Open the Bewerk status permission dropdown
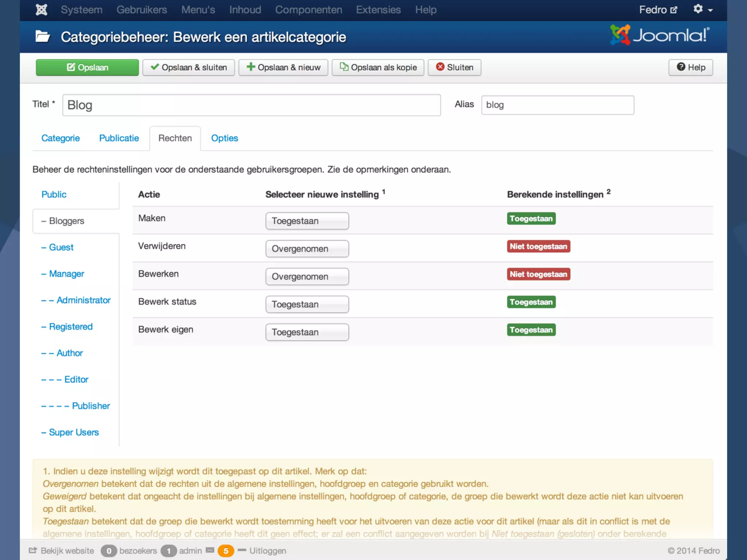The image size is (747, 560). tap(307, 304)
